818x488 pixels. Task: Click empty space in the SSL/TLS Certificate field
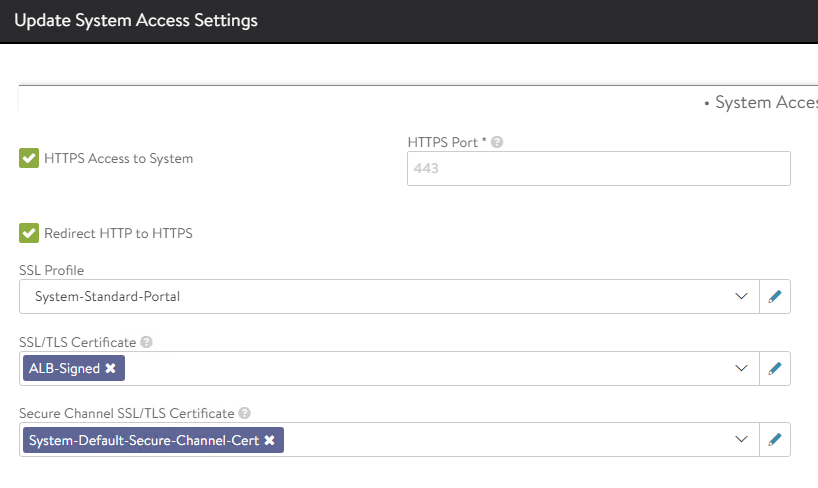click(420, 368)
